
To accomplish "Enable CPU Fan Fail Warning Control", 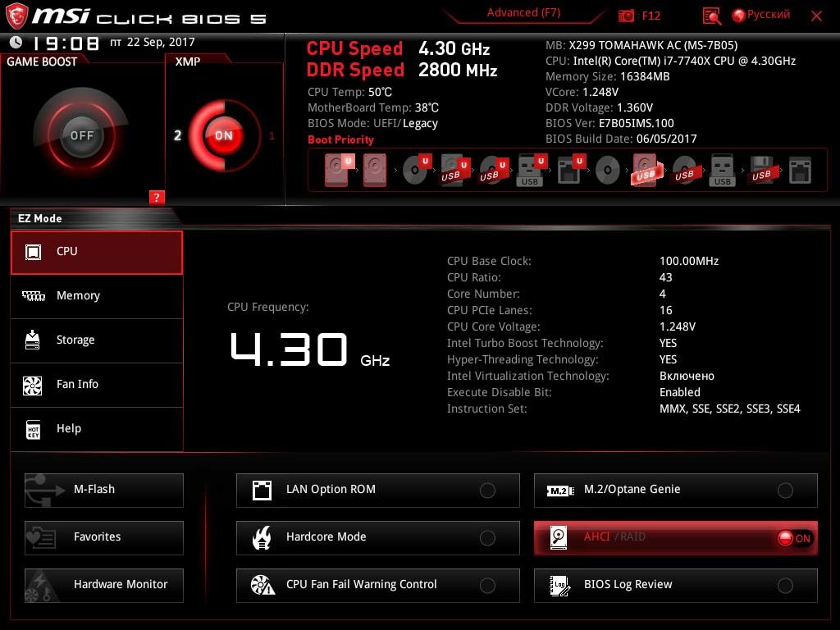I will coord(377,585).
